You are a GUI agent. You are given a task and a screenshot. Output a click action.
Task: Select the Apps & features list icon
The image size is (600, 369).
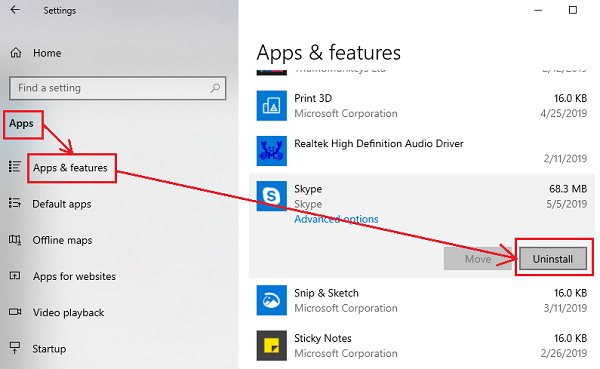pyautogui.click(x=15, y=167)
